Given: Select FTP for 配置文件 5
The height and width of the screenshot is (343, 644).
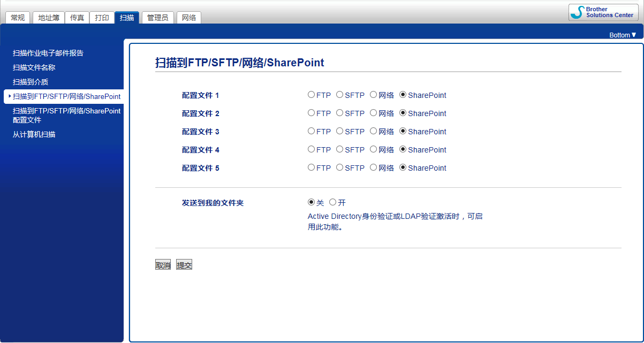Looking at the screenshot, I should coord(311,168).
